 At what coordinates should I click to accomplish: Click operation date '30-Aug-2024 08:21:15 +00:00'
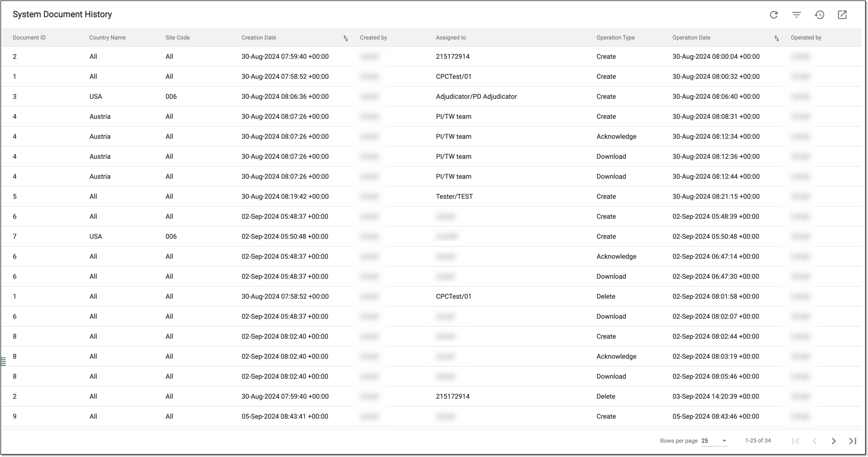tap(716, 196)
